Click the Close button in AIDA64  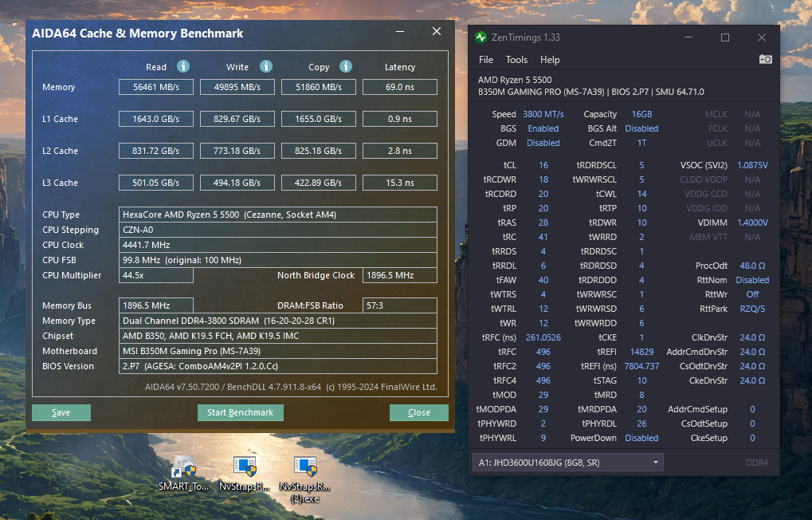tap(419, 412)
